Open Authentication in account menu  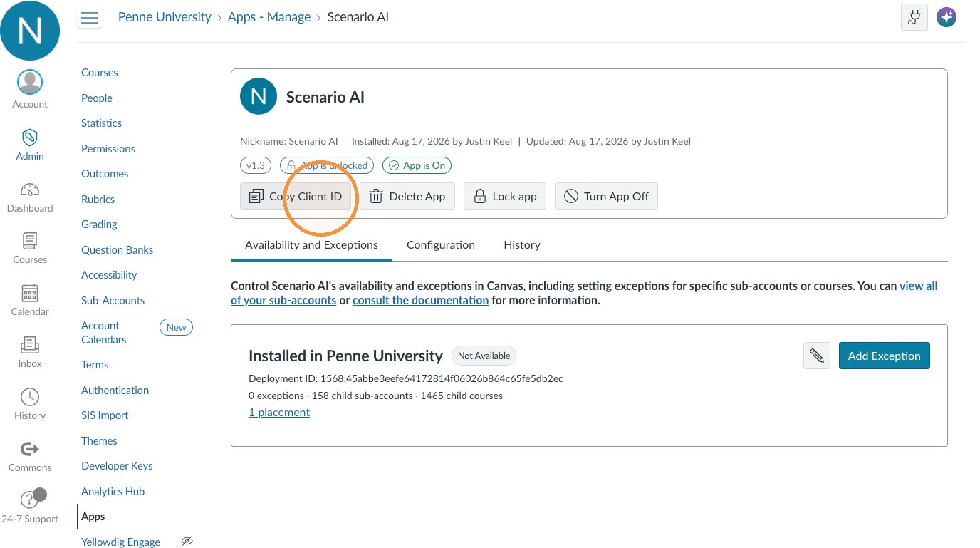[x=115, y=391]
